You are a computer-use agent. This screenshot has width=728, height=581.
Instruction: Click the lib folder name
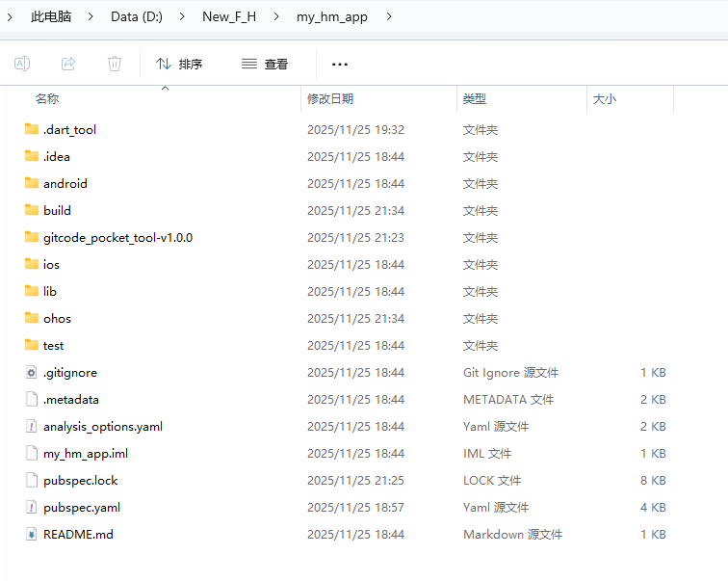click(x=50, y=292)
